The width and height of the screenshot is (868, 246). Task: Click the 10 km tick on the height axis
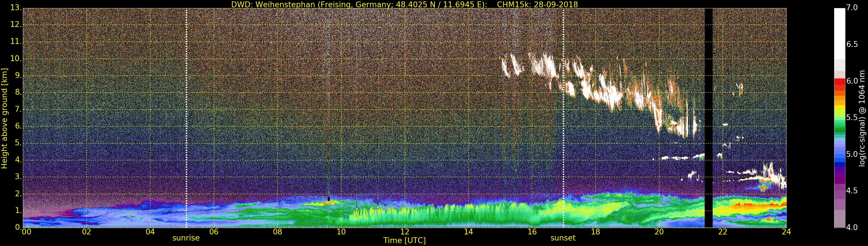(16, 58)
